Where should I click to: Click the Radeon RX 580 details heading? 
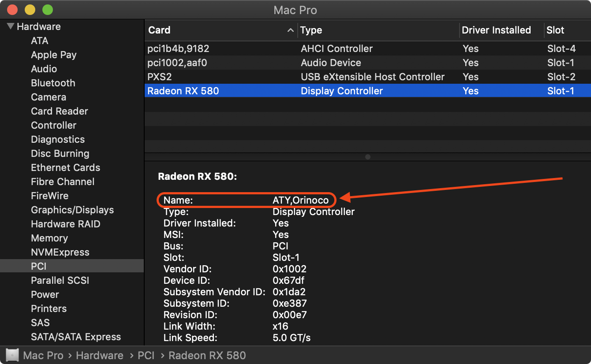(x=198, y=177)
